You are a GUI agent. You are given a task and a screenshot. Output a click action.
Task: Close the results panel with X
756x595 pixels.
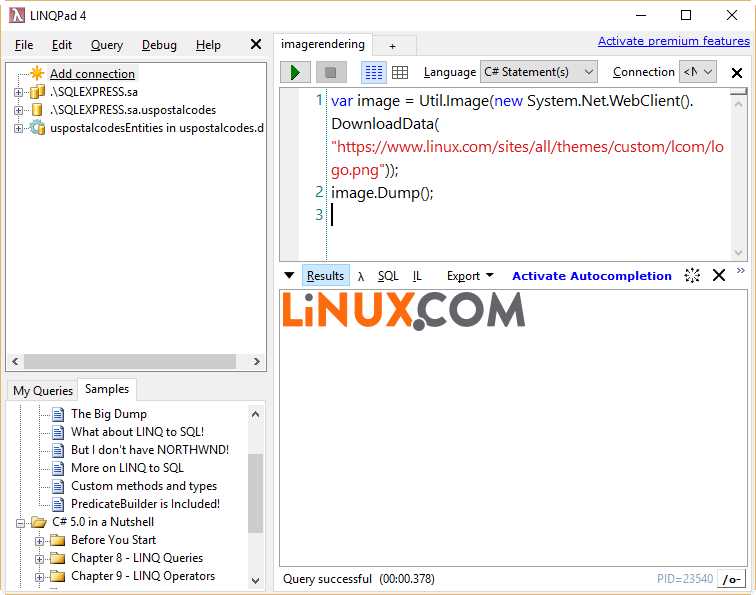coord(719,275)
